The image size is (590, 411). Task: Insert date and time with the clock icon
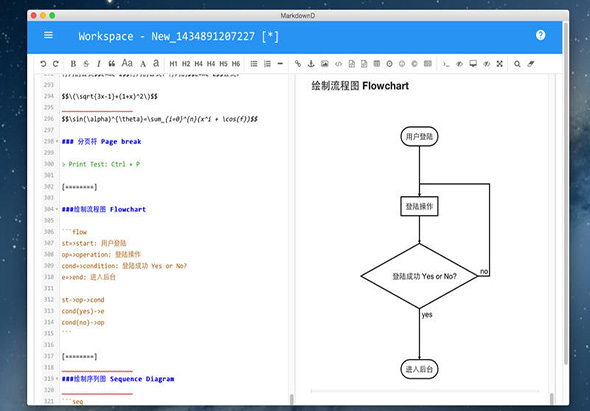(389, 64)
